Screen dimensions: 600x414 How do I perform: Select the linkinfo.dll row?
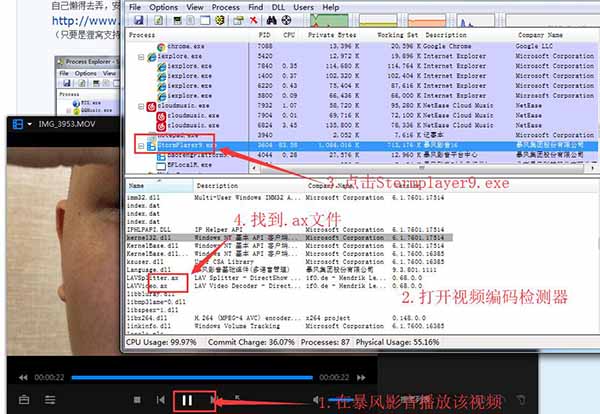coord(290,326)
